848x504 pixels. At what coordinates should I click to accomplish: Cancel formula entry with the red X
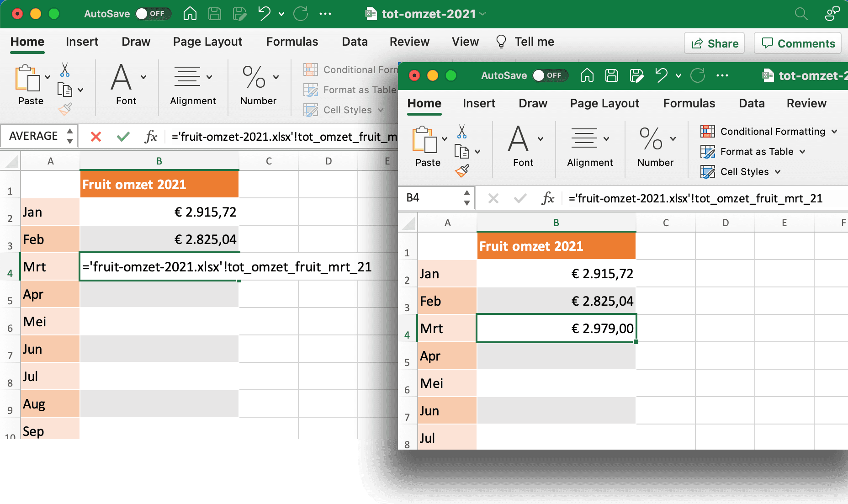point(96,136)
